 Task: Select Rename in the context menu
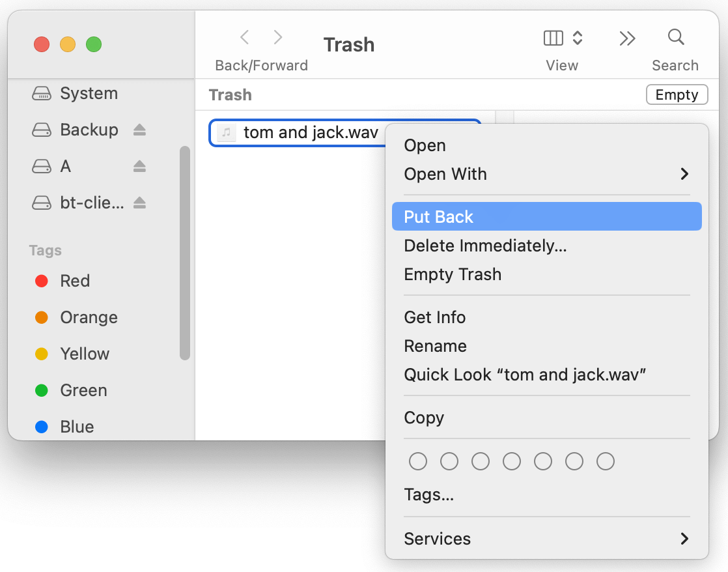pos(435,346)
